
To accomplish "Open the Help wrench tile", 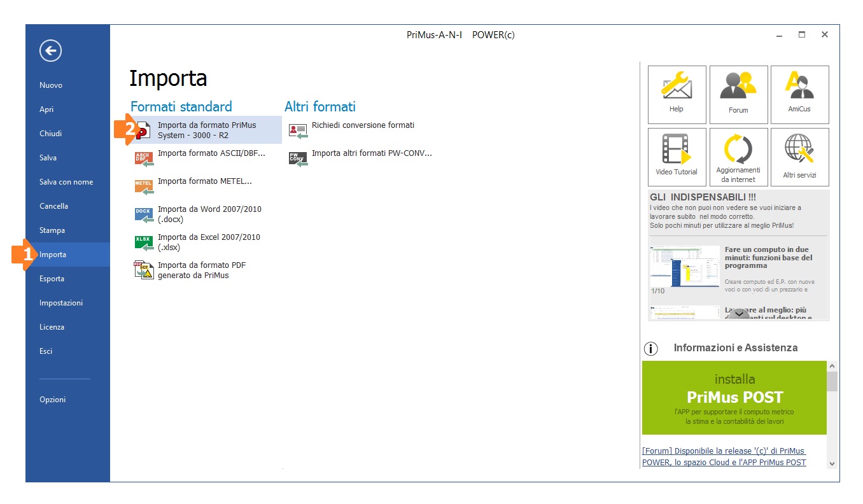I will click(677, 94).
